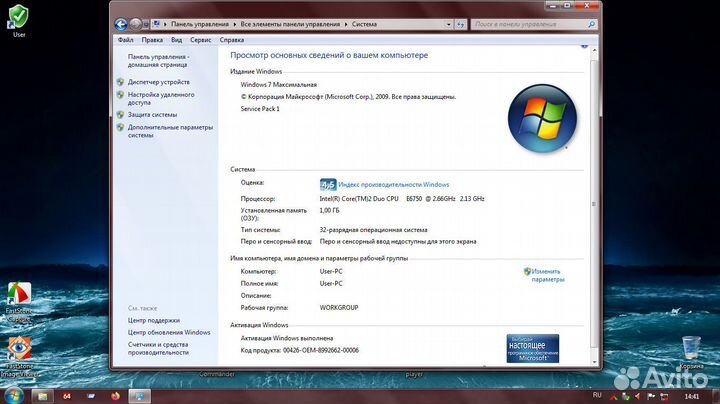Click the shield icon next to 'Изменить параметры'

click(527, 271)
